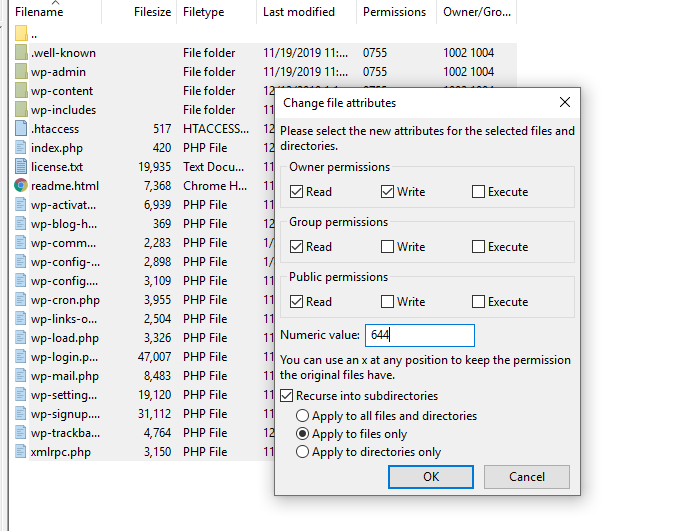Click the Numeric value input field
This screenshot has width=689, height=531.
click(x=419, y=336)
